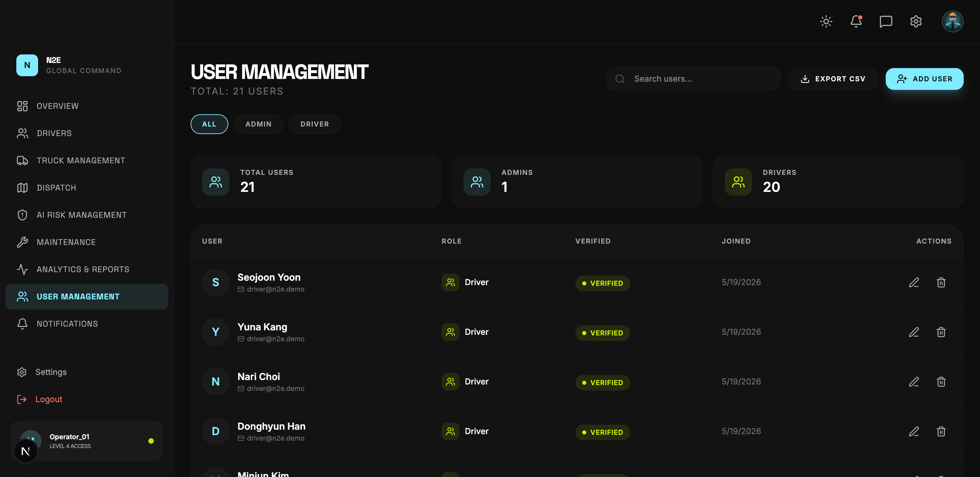The image size is (980, 477).
Task: Delete user Nari Choi
Action: [941, 381]
